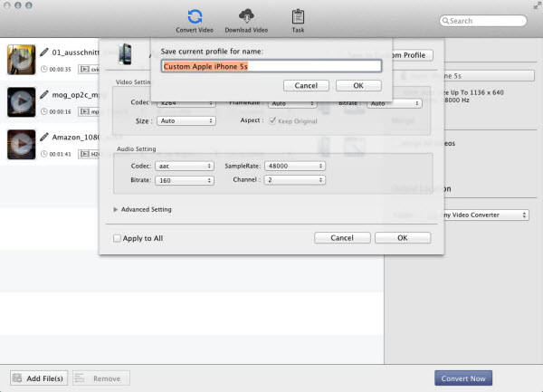This screenshot has height=392, width=543.
Task: Click the profile name text field
Action: pyautogui.click(x=271, y=66)
